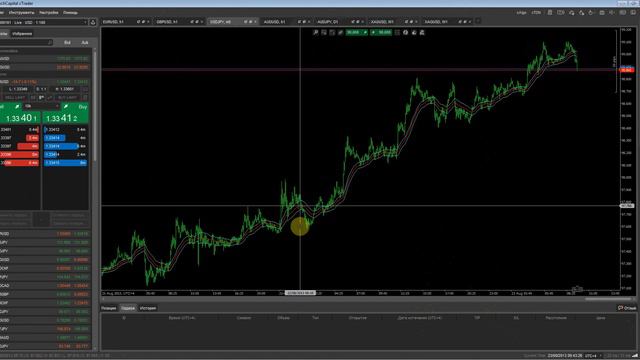Click the BUY LIMIT button in symbol panel
Image resolution: width=640 pixels, height=360 pixels.
tap(67, 98)
